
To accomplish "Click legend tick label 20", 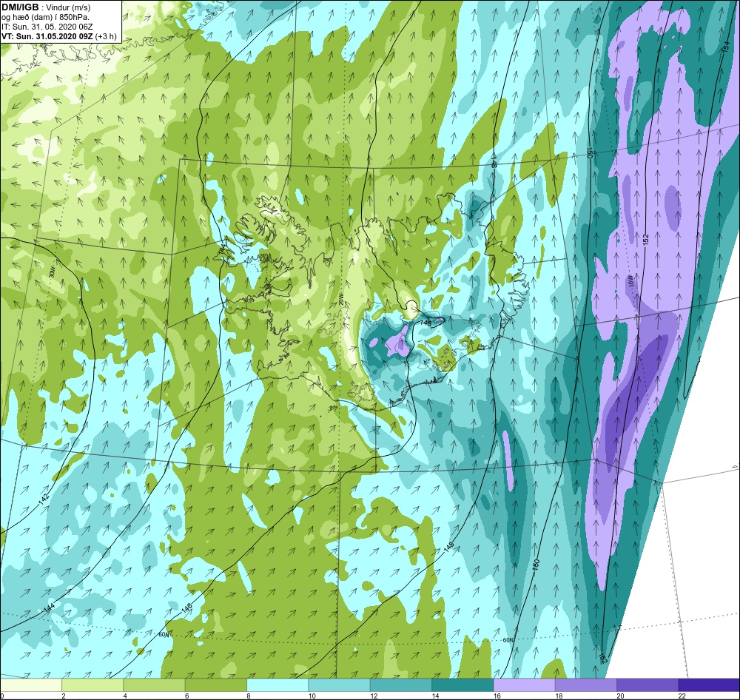I will [619, 696].
